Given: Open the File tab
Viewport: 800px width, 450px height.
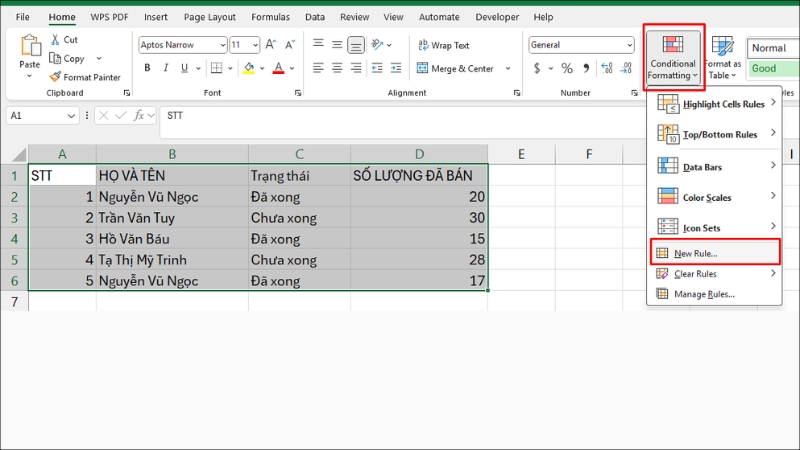Looking at the screenshot, I should point(22,17).
